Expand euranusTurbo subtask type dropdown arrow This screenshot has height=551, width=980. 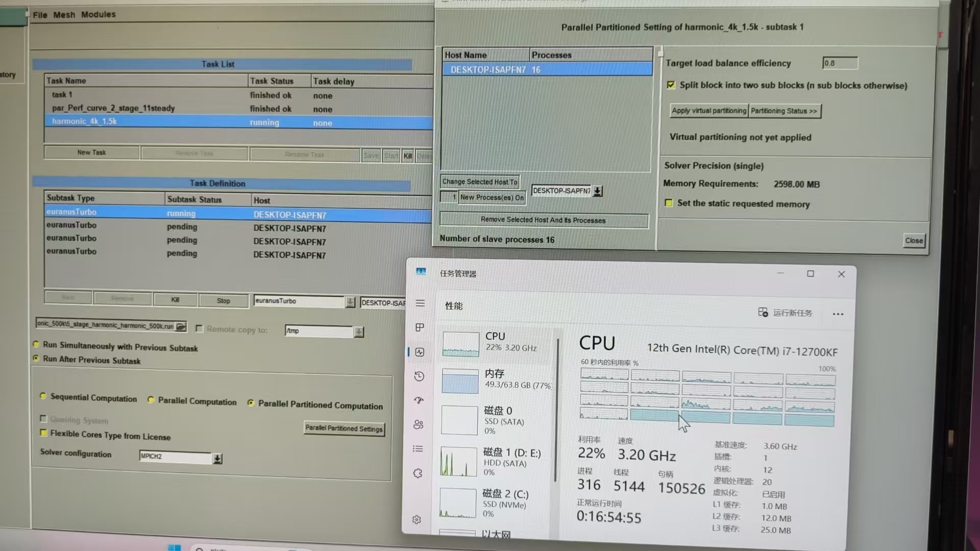coord(350,302)
